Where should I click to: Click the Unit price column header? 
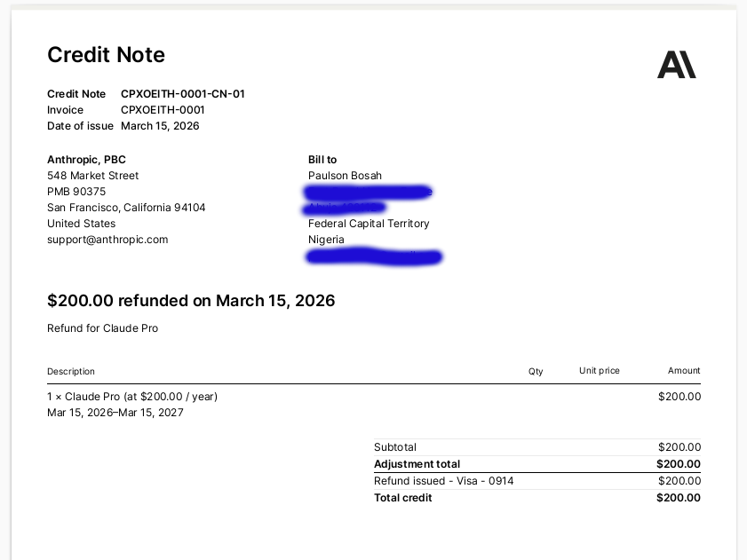click(x=600, y=371)
